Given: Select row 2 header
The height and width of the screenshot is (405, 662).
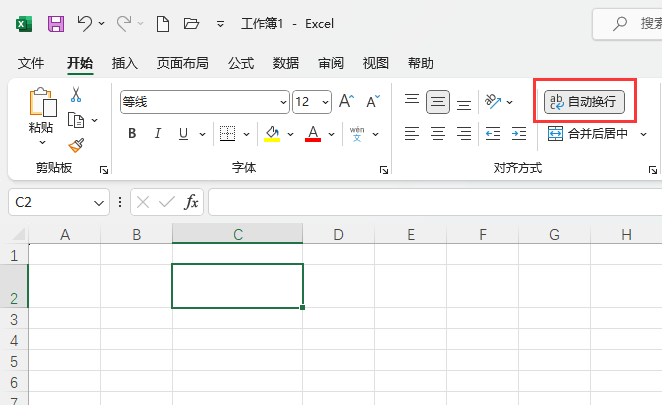Looking at the screenshot, I should point(14,286).
